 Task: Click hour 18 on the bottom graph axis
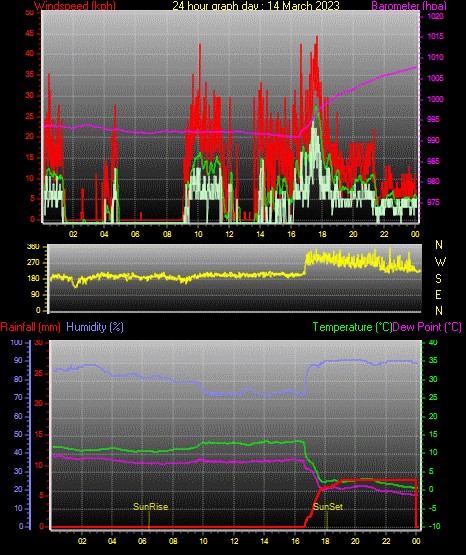coord(325,541)
